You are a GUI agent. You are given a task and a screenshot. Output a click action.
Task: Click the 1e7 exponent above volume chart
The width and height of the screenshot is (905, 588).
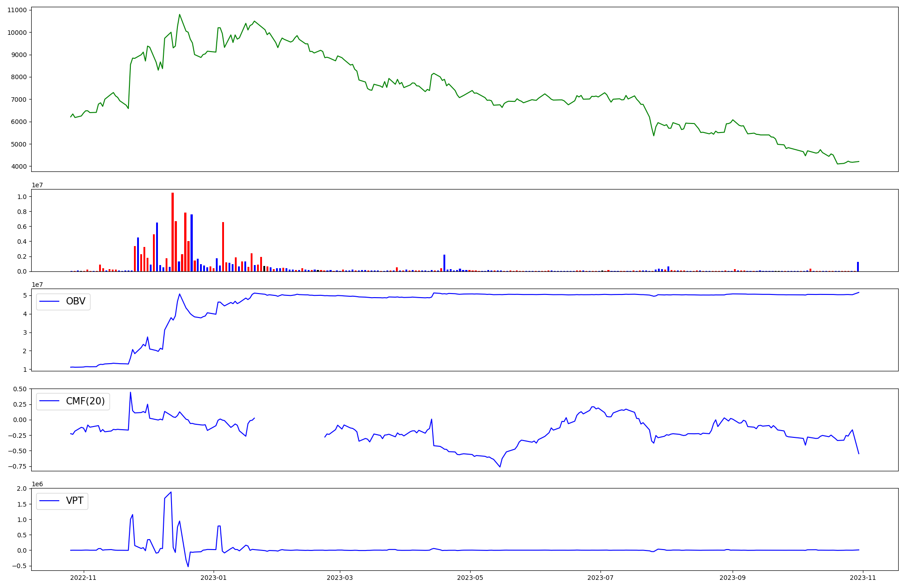pos(37,185)
